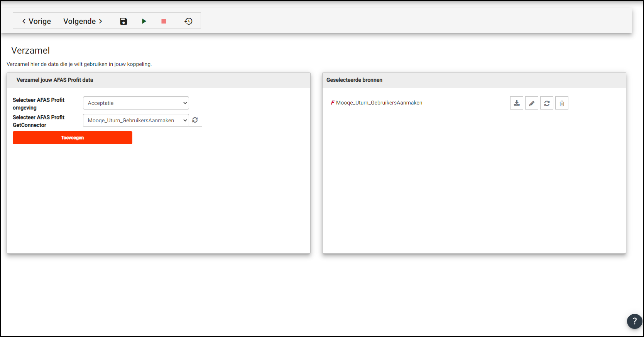This screenshot has height=337, width=644.
Task: Click the Geselecteerde bronnen panel header
Action: [354, 80]
